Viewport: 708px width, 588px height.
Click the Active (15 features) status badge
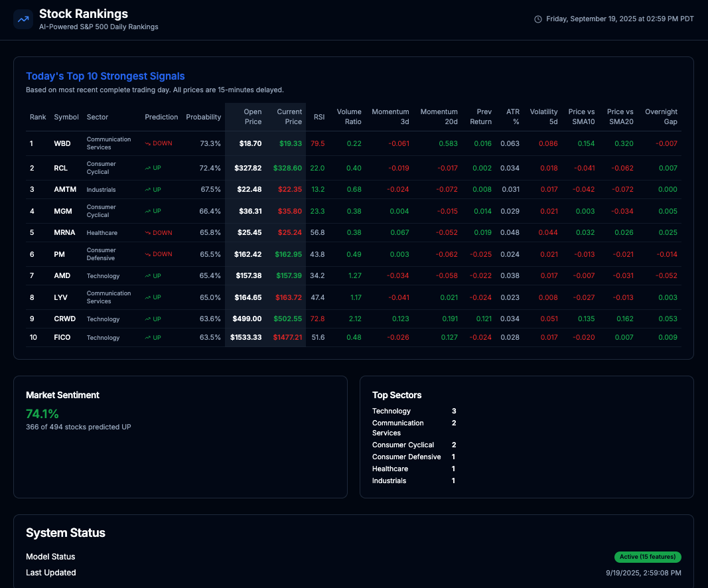click(x=648, y=557)
